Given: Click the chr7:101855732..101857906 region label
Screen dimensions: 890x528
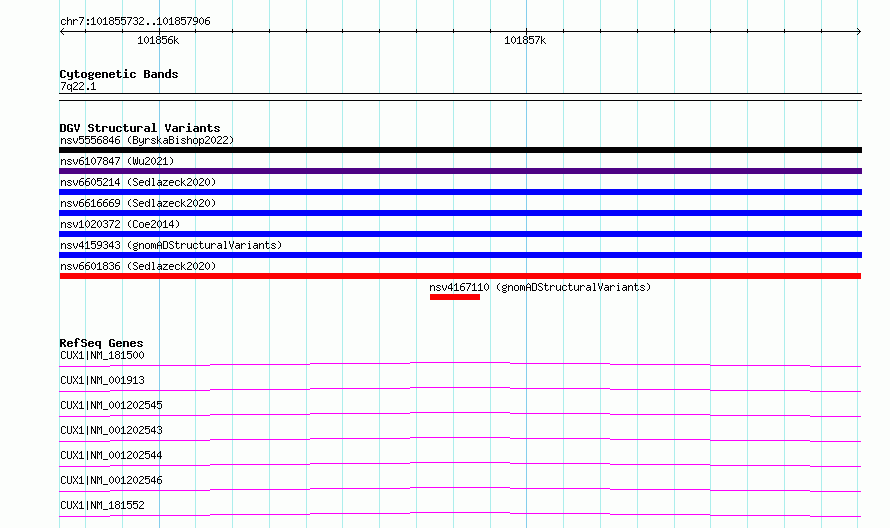Looking at the screenshot, I should pyautogui.click(x=135, y=22).
